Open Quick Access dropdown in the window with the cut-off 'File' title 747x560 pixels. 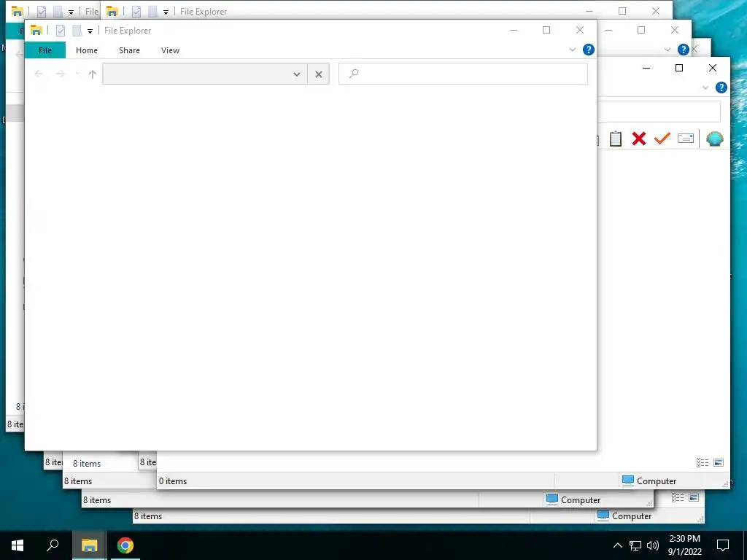71,12
